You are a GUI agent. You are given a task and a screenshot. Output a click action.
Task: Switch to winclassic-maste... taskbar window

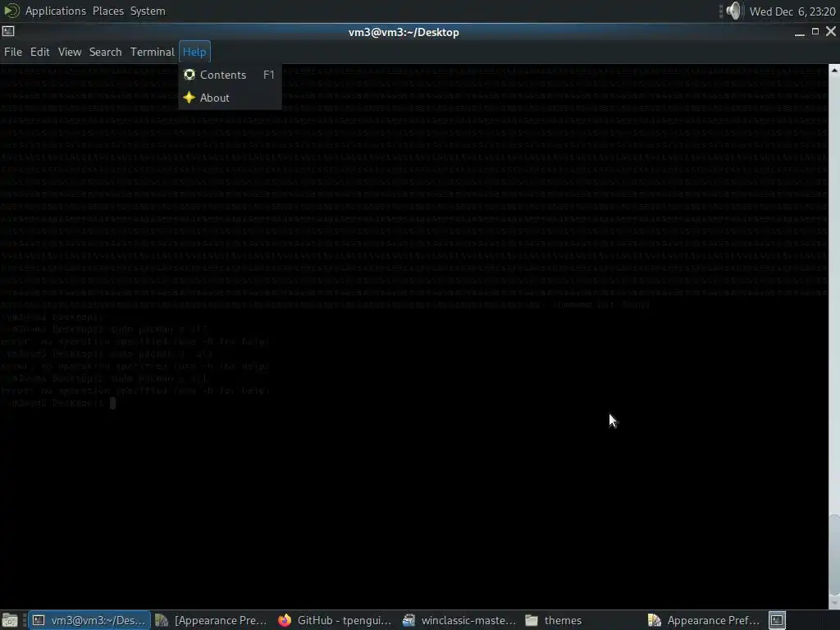459,620
